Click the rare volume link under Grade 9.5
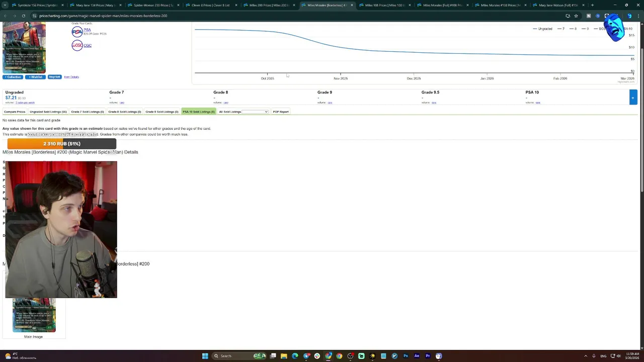Image resolution: width=644 pixels, height=362 pixels. pyautogui.click(x=434, y=103)
